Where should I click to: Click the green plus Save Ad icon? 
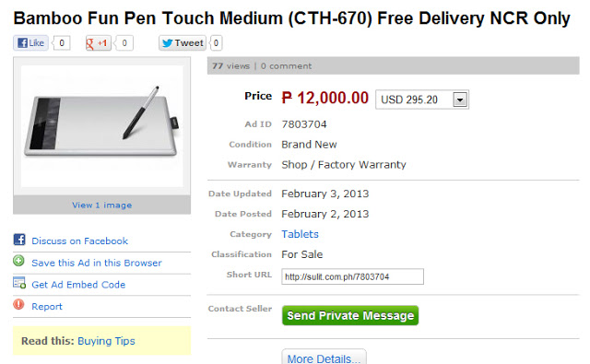coord(18,261)
